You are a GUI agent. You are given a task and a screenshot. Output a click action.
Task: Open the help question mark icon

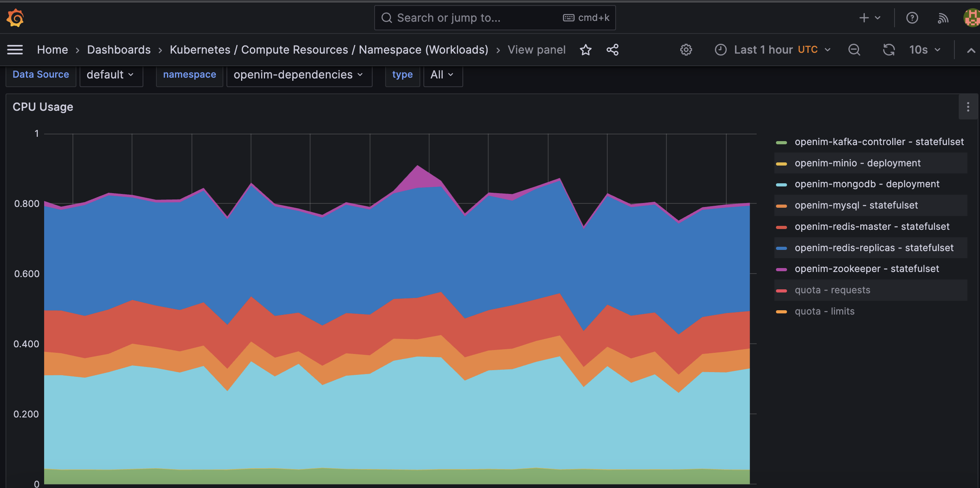click(x=912, y=18)
